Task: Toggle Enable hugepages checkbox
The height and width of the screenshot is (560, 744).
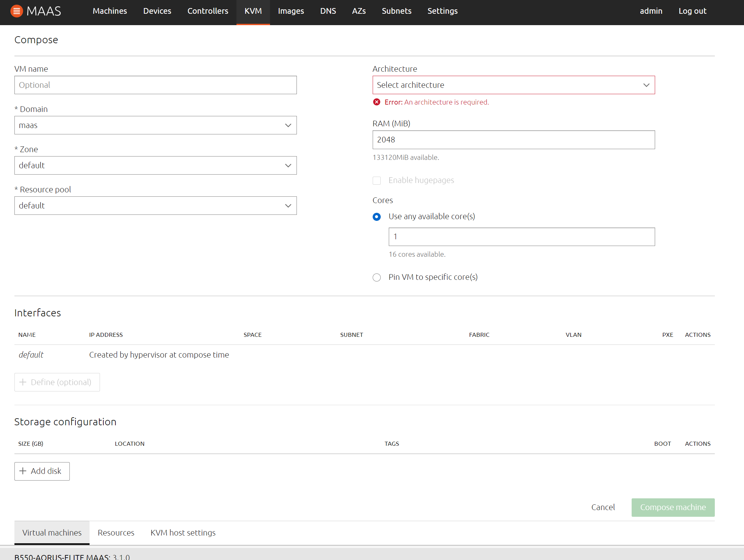Action: tap(376, 181)
